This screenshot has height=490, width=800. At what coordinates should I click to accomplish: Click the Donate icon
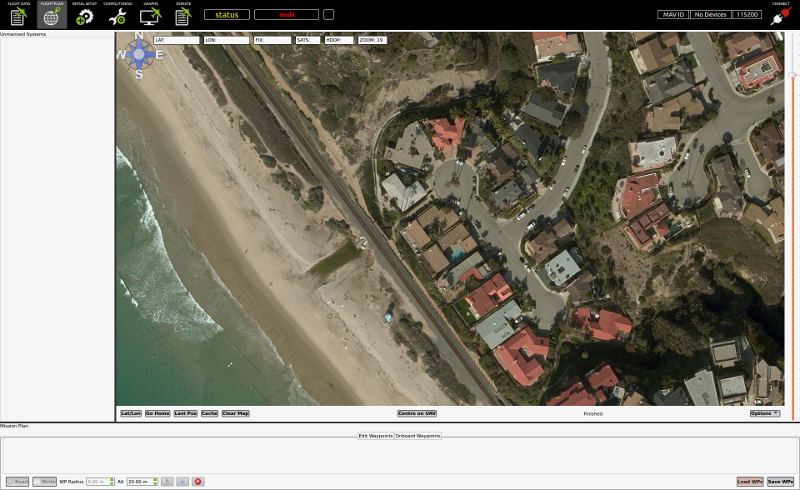point(183,15)
